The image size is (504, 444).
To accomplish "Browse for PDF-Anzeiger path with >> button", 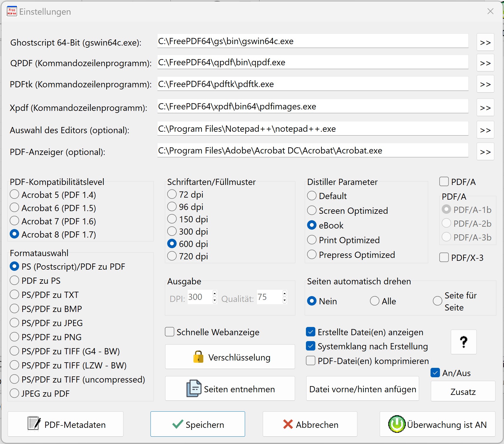I will 485,152.
